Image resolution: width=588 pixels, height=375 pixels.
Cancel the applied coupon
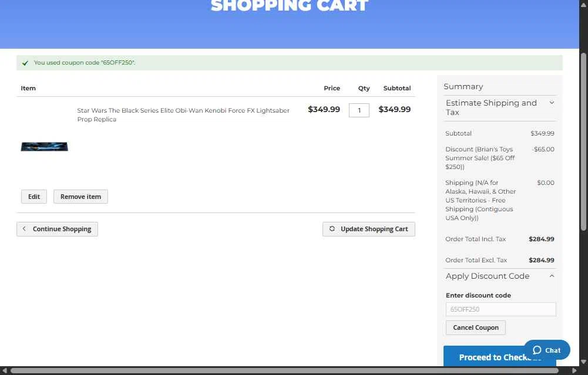tap(475, 327)
